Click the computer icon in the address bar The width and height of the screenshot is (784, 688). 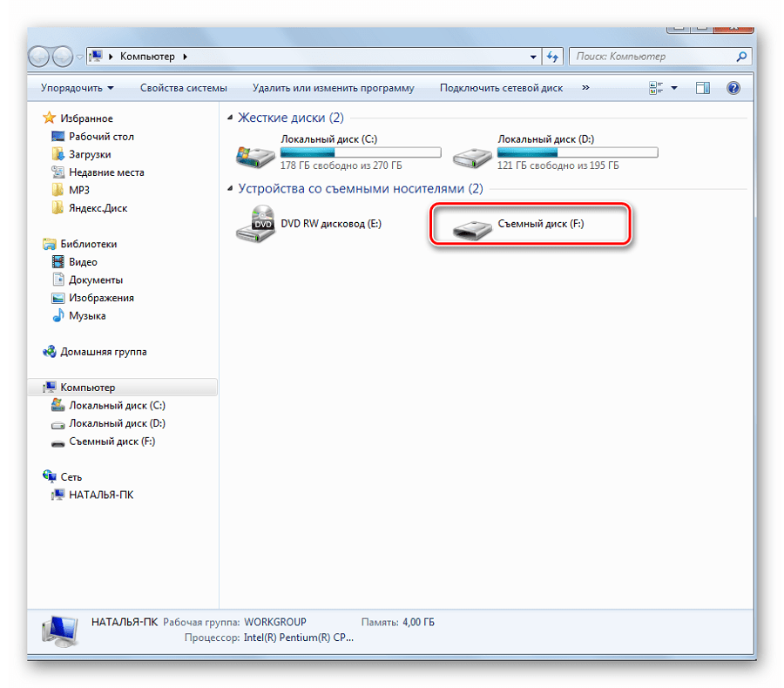[x=96, y=56]
